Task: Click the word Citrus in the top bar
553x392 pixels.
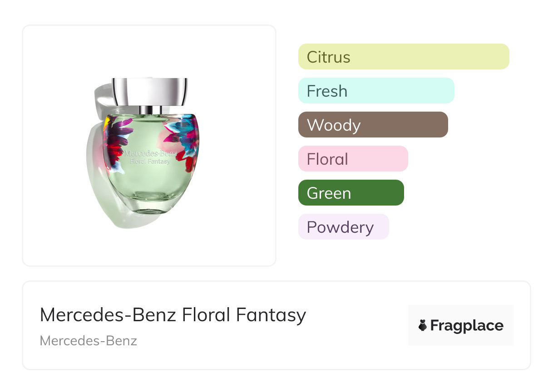Action: [328, 57]
